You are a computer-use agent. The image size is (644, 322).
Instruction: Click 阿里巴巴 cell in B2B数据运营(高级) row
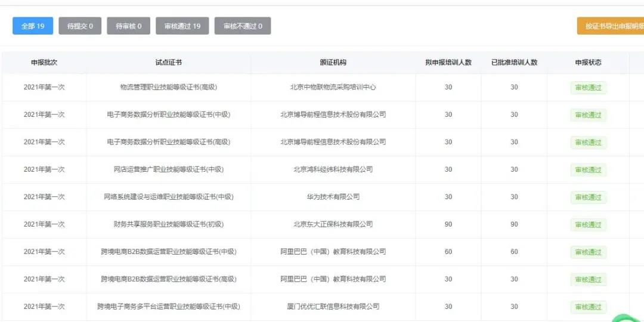(x=333, y=279)
